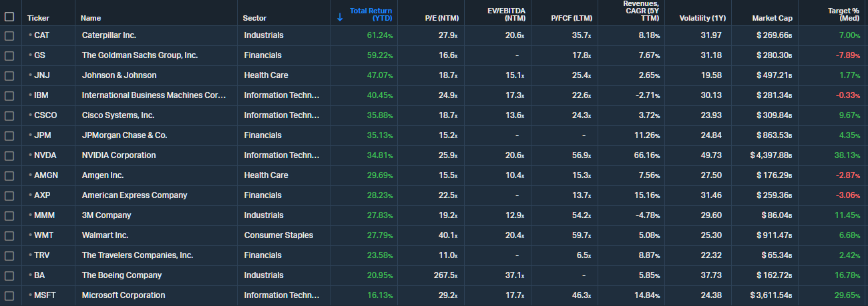
Task: Check the box for the Caterpillar row
Action: point(9,35)
